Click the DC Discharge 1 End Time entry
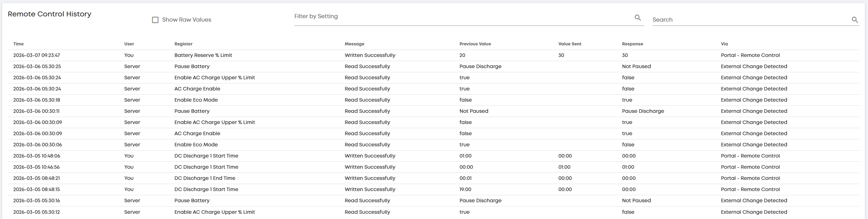Screen dimensions: 868x219 [x=205, y=178]
